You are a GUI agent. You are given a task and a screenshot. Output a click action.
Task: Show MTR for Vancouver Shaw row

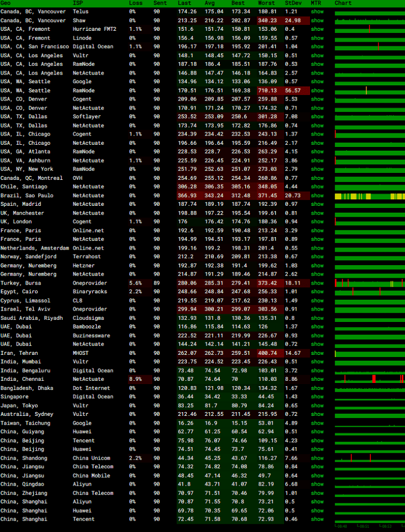coord(317,21)
